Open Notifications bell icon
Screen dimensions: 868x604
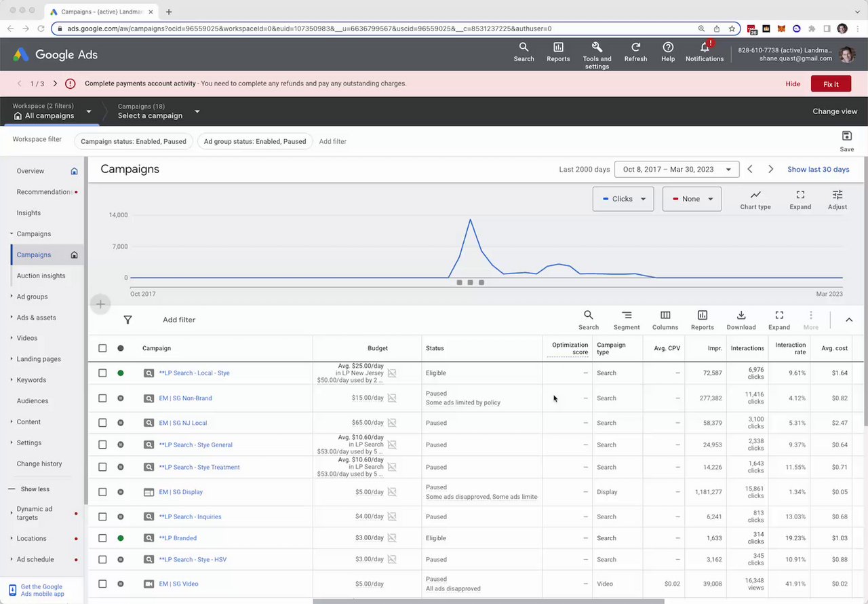[x=705, y=48]
